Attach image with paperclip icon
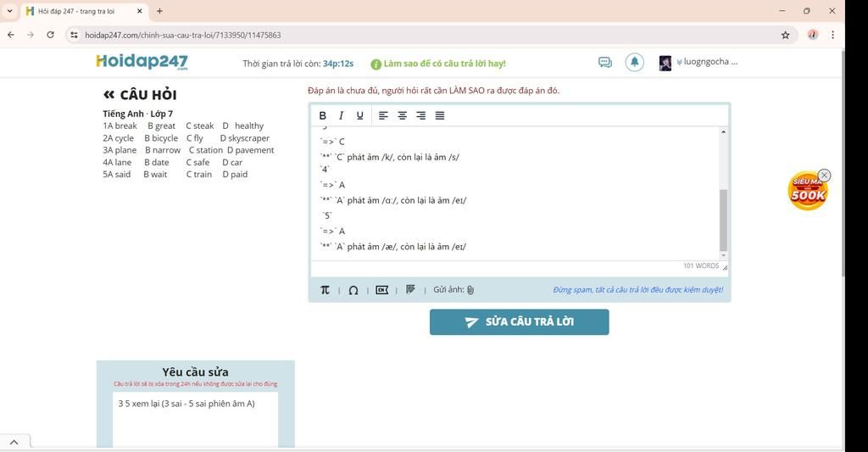Screen dimensions: 868x452 (x=470, y=290)
